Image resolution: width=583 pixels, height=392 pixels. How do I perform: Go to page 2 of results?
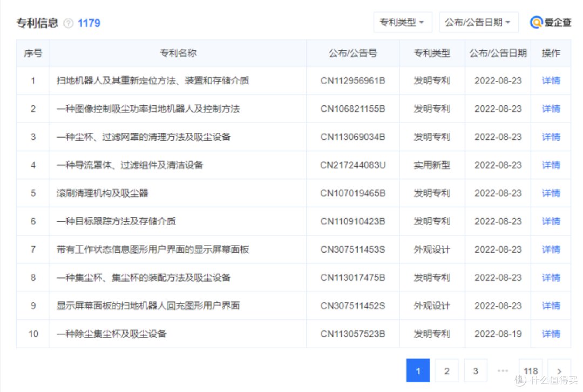446,371
